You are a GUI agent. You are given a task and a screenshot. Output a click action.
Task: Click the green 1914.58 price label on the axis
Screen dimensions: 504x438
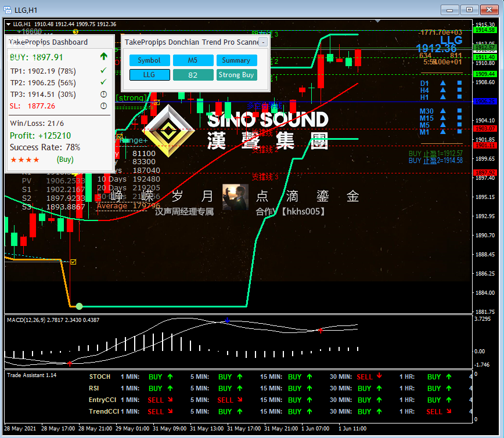(485, 30)
